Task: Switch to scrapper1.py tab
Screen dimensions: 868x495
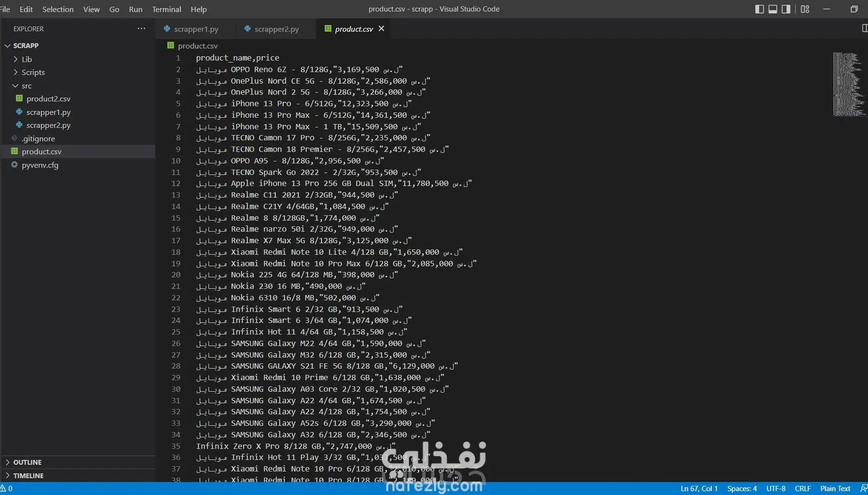Action: click(x=196, y=29)
